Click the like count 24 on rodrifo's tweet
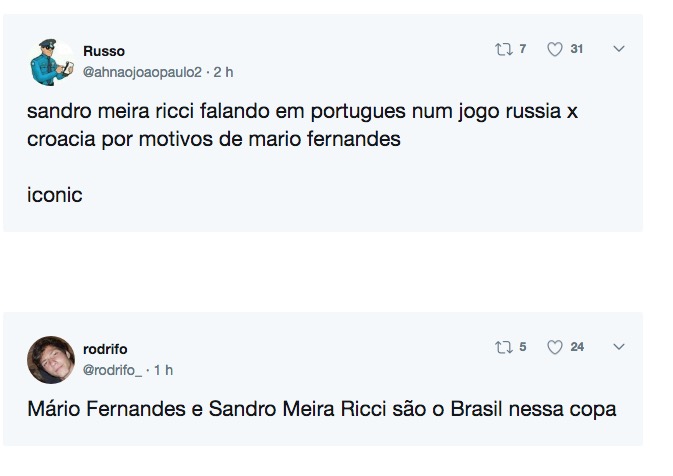This screenshot has width=673, height=476. 577,347
